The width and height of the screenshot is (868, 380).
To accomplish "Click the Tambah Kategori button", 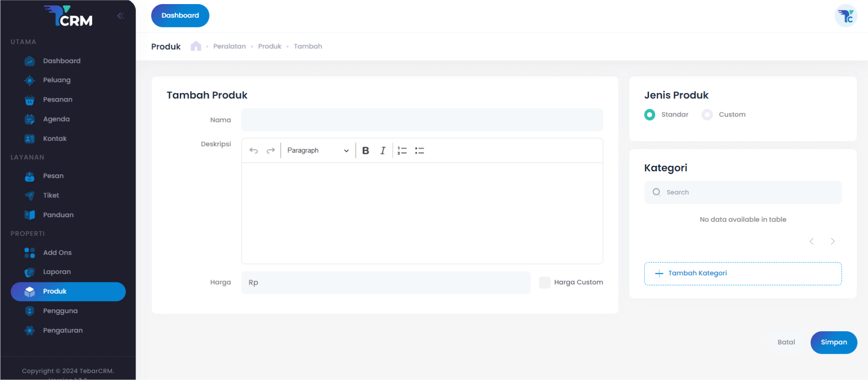I will coord(742,273).
